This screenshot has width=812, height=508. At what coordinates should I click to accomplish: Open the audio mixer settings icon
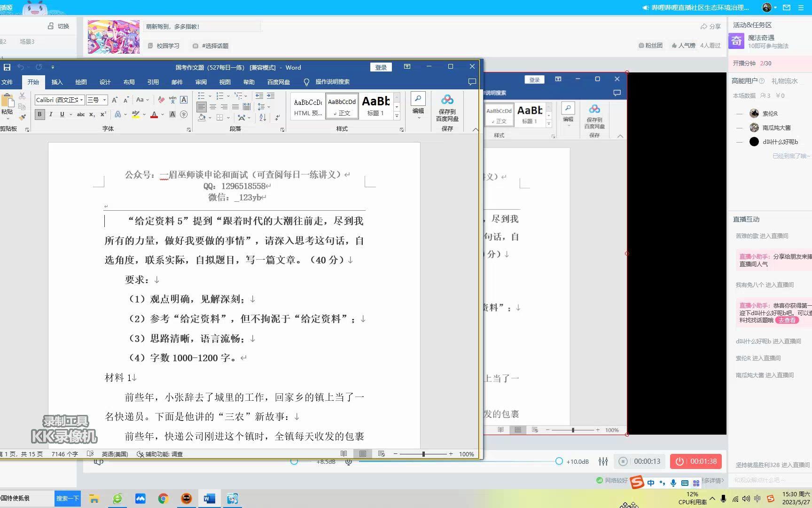[x=603, y=461]
